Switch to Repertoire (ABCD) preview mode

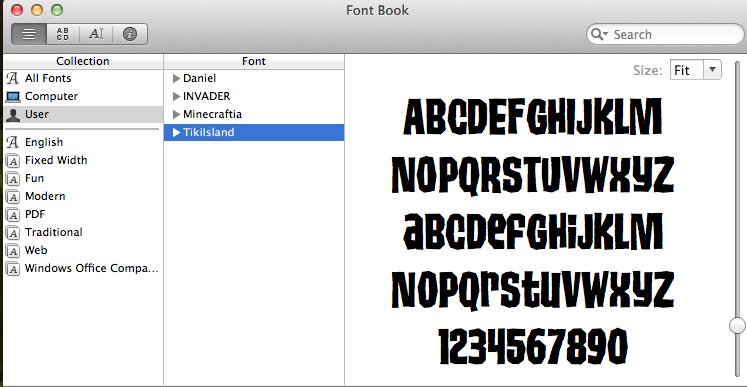[x=63, y=34]
